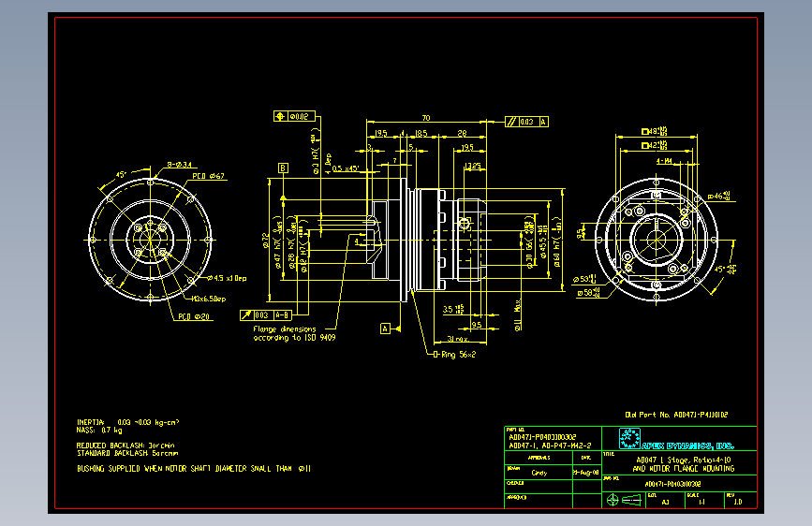
Task: Select the datum B box on section view
Action: point(283,168)
